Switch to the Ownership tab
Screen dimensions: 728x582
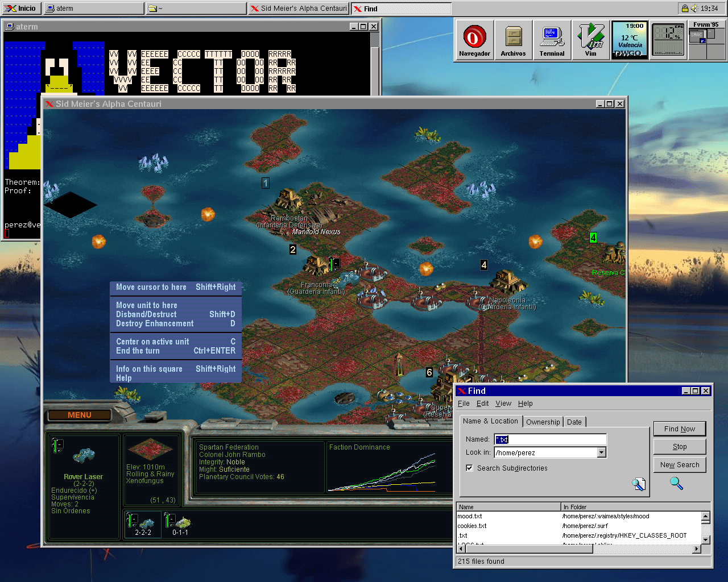click(x=543, y=422)
